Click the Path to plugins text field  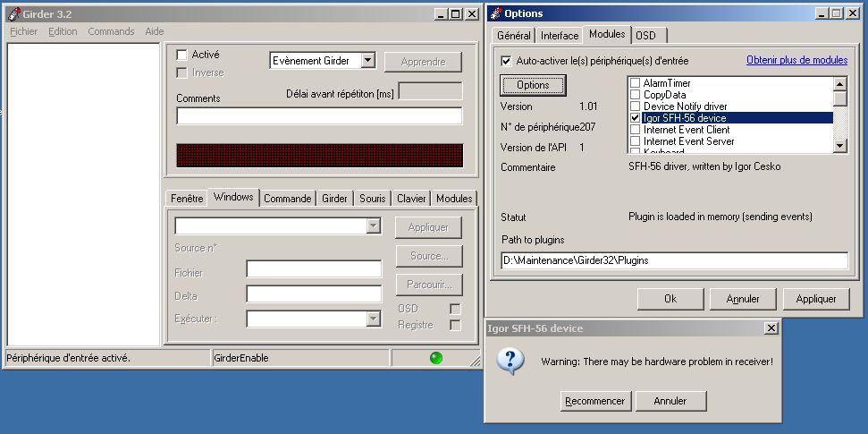pos(674,260)
